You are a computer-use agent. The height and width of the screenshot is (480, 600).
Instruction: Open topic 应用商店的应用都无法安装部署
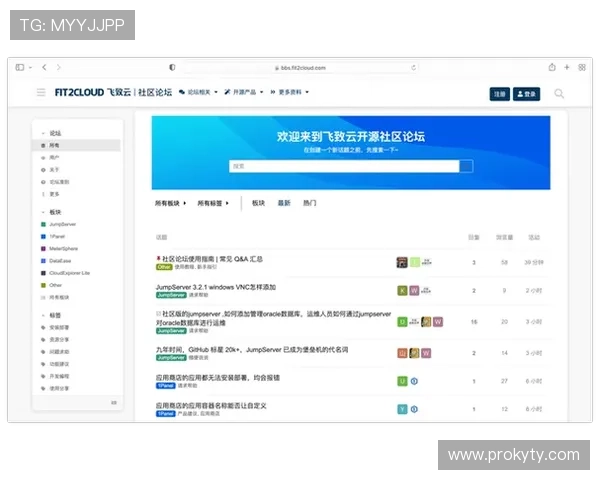(218, 378)
